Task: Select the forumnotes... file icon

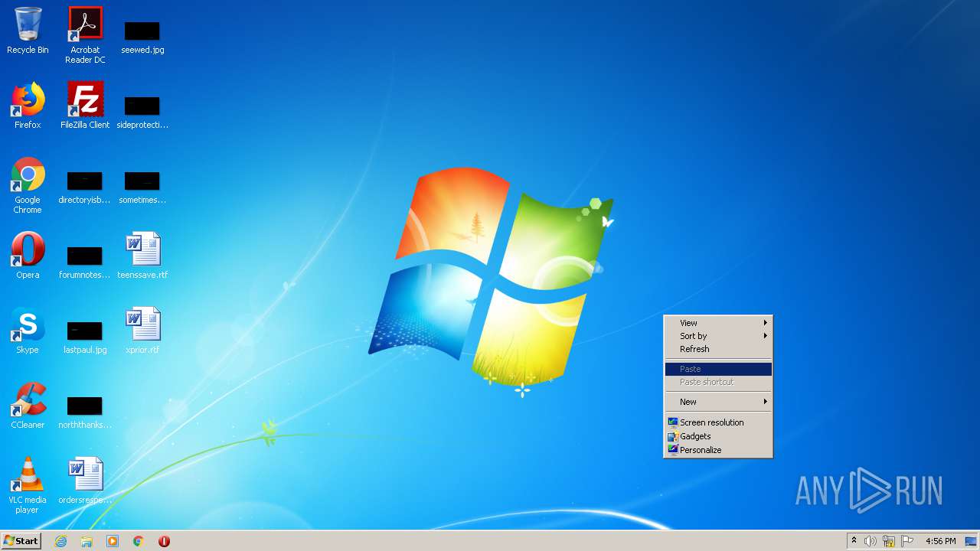Action: pos(85,262)
